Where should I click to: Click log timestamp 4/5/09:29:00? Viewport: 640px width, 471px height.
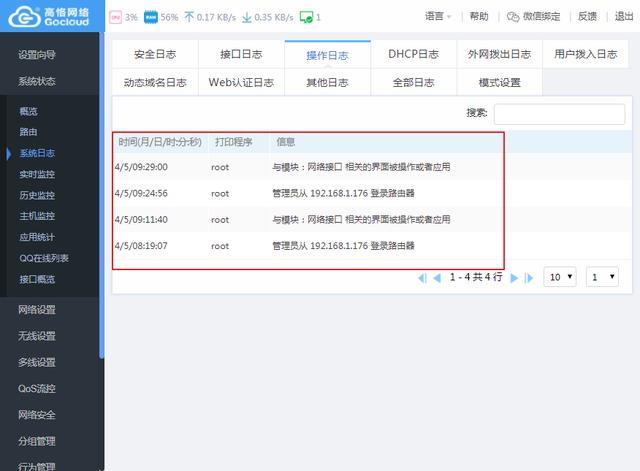[141, 167]
